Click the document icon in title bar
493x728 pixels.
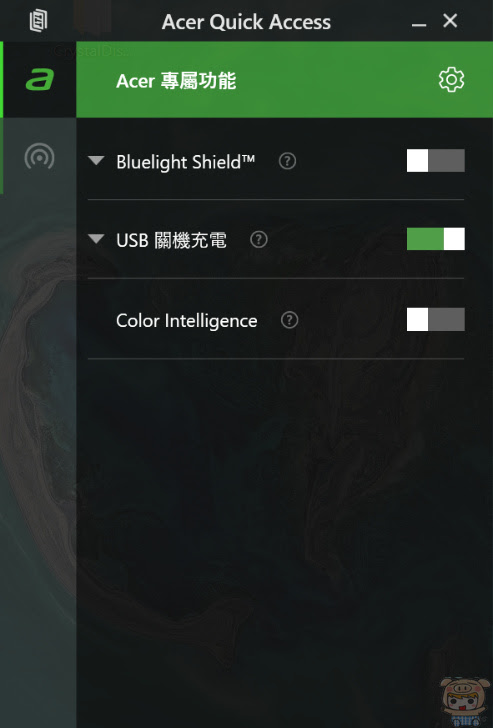[x=39, y=21]
